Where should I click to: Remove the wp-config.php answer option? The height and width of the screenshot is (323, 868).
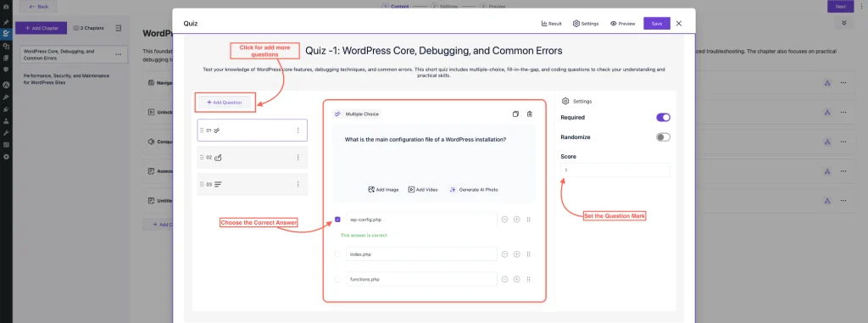pos(505,220)
